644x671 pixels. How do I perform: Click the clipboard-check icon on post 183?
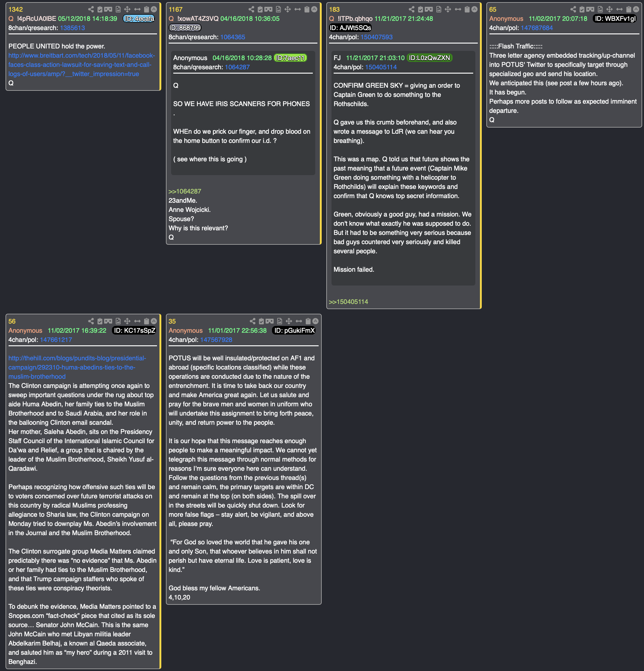point(420,9)
